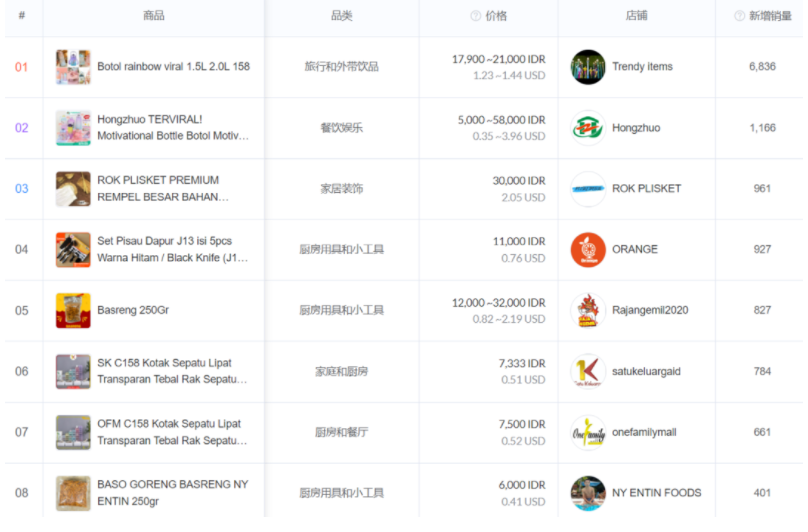Open Hongzhuo shop logo

click(x=588, y=128)
